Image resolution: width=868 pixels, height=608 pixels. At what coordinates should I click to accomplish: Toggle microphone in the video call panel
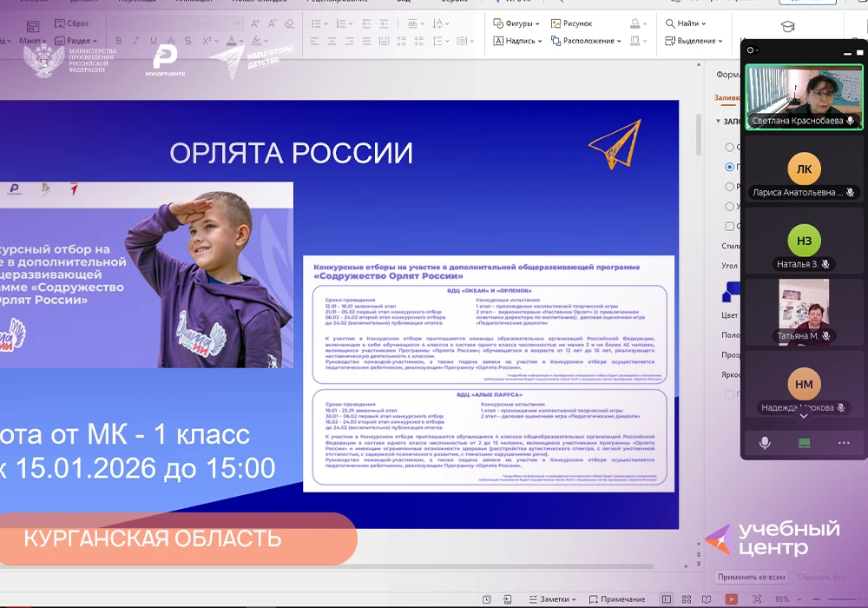pos(765,443)
